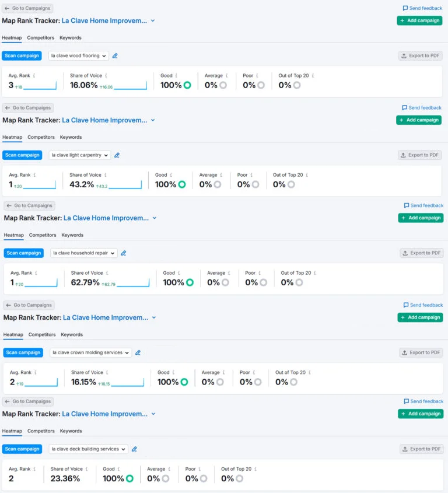Click info icon beside Out of Top 20 in household repair panel
This screenshot has height=493, width=448.
pyautogui.click(x=316, y=273)
